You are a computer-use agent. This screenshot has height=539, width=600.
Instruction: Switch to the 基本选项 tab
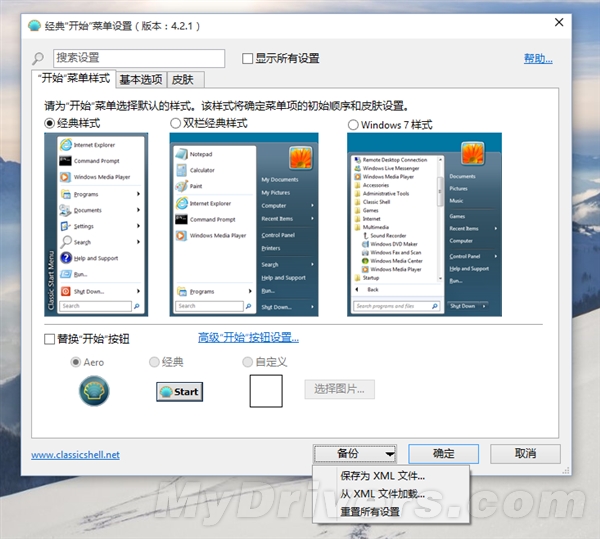pyautogui.click(x=141, y=79)
